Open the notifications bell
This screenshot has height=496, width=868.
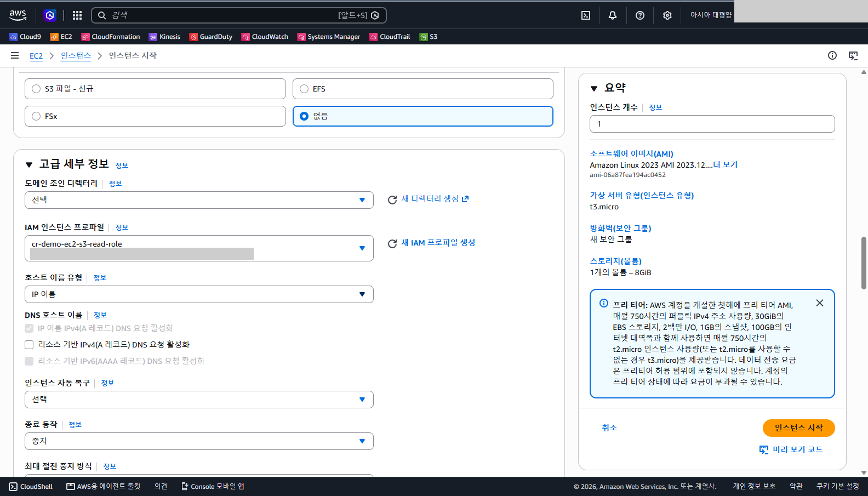coord(613,15)
